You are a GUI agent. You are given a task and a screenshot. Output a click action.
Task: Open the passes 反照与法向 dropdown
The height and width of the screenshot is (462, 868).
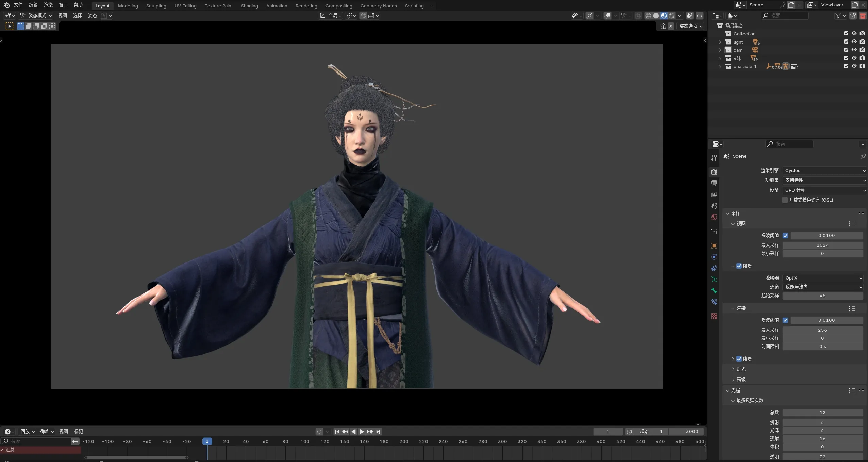click(823, 287)
